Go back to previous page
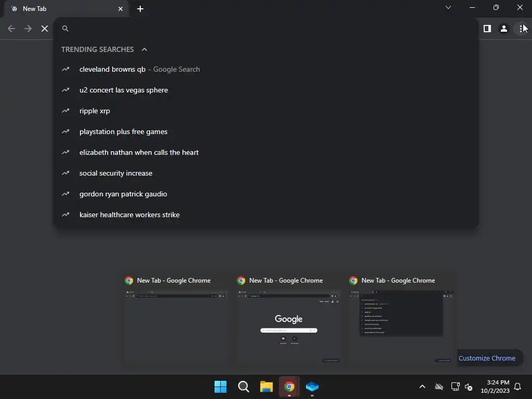The image size is (532, 399). [11, 29]
